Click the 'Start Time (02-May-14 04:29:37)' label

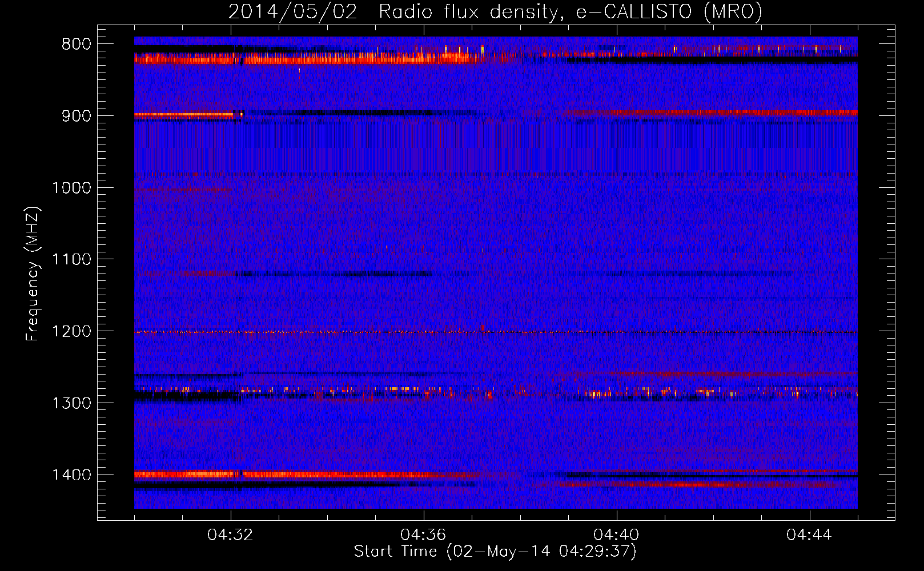pos(495,552)
